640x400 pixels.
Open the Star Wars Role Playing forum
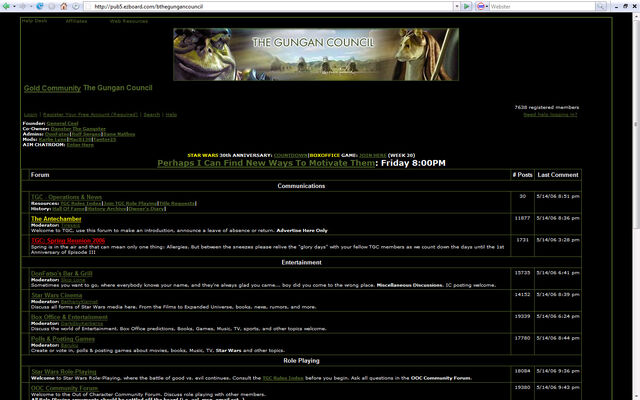pyautogui.click(x=64, y=371)
